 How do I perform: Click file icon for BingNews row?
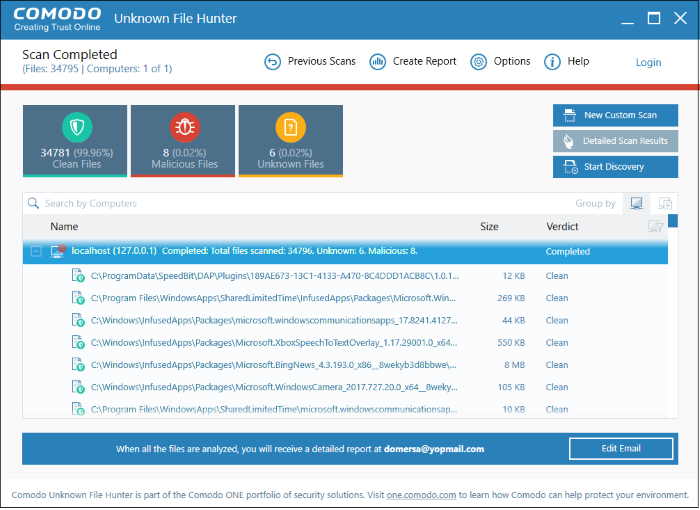(78, 365)
